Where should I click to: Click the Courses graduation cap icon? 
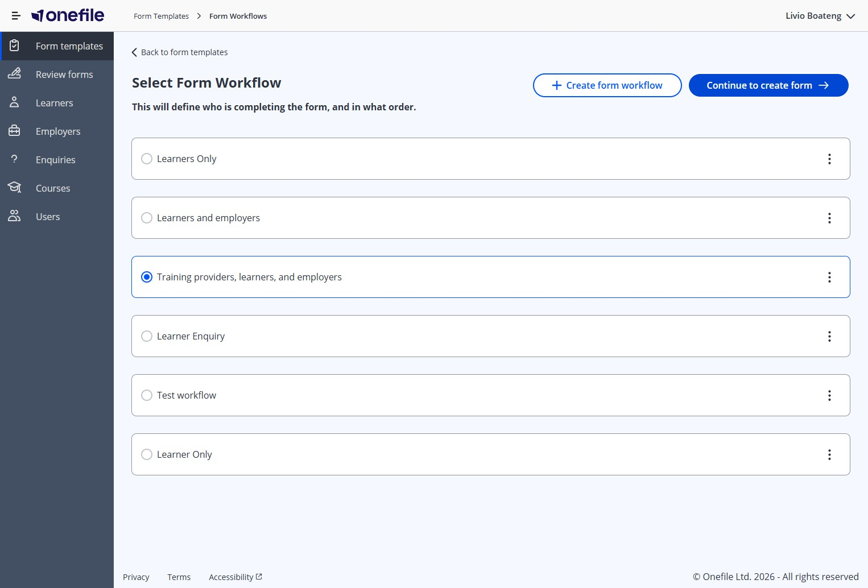pos(14,188)
